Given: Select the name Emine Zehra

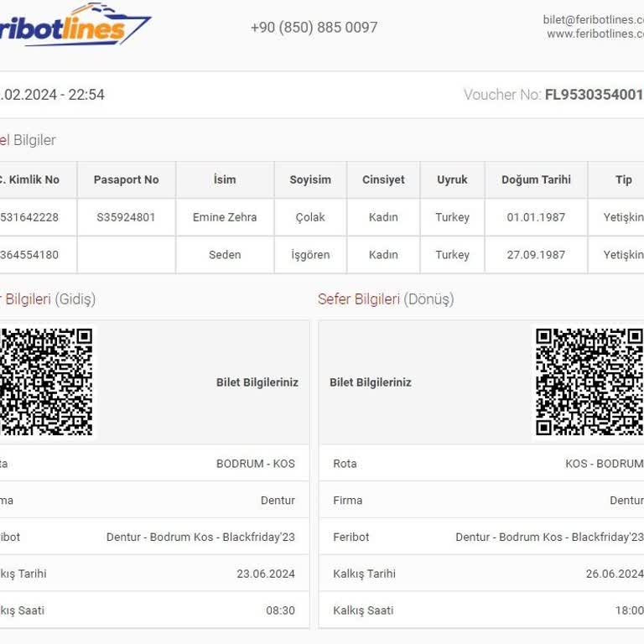Looking at the screenshot, I should click(225, 217).
